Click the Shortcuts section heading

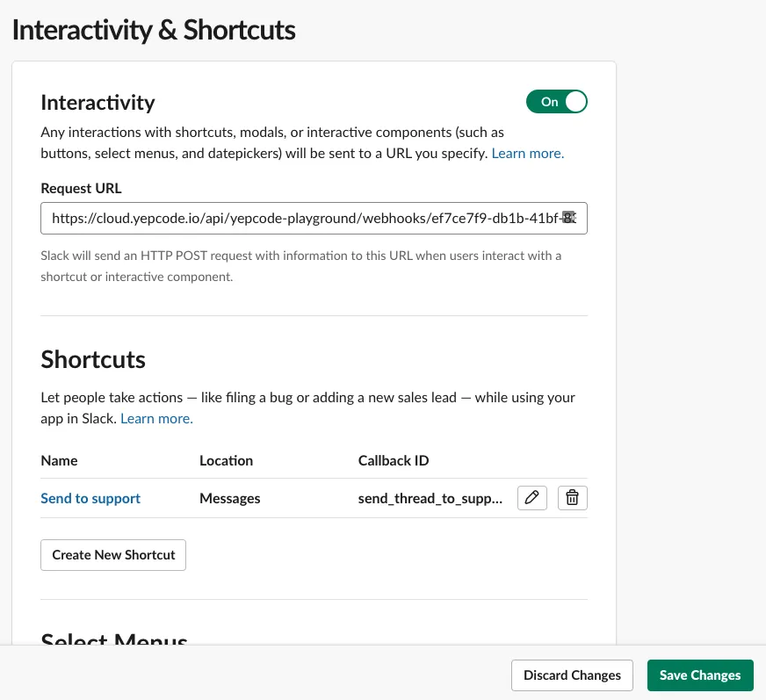(x=93, y=359)
